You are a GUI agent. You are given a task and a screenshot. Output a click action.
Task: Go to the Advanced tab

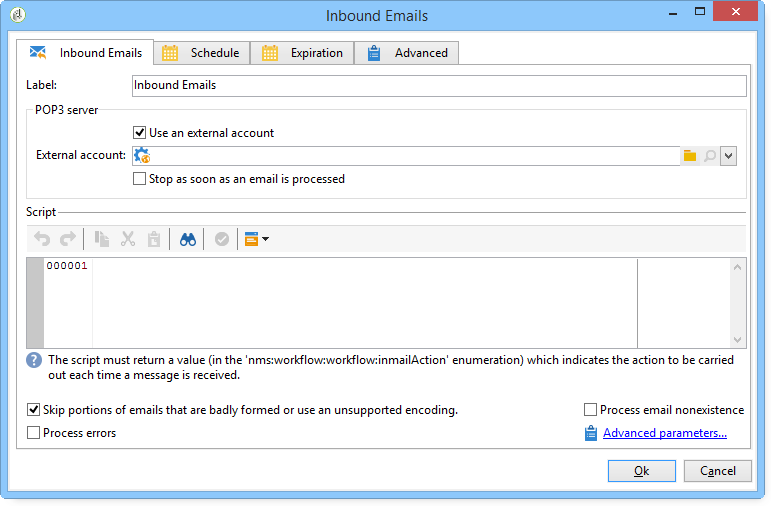[407, 53]
